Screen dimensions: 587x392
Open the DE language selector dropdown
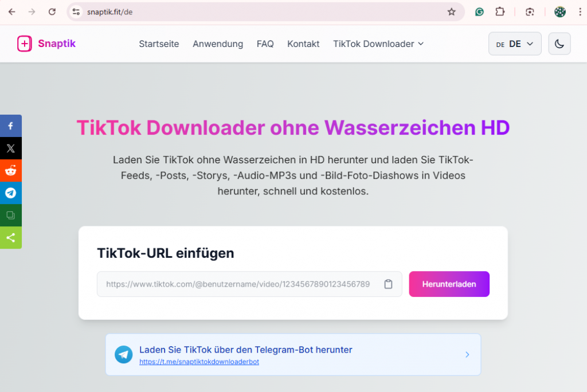click(515, 44)
